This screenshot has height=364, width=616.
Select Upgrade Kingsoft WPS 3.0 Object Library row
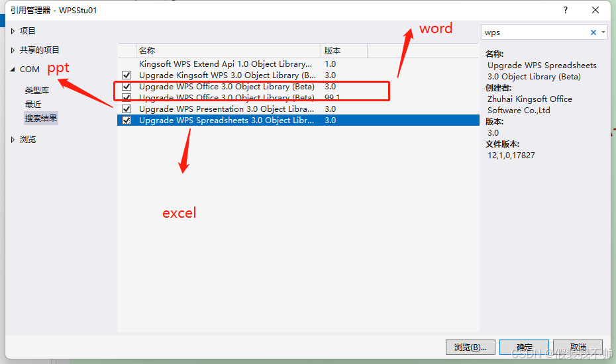[298, 75]
